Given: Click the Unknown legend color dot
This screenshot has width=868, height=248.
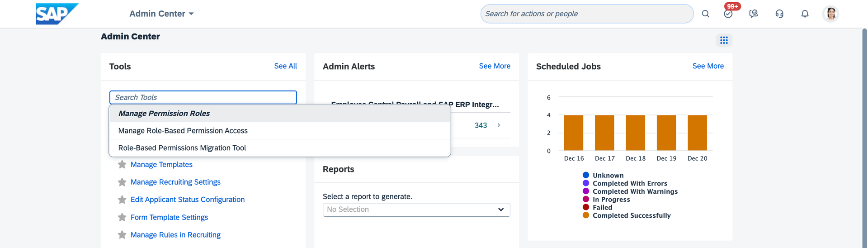Looking at the screenshot, I should click(586, 175).
